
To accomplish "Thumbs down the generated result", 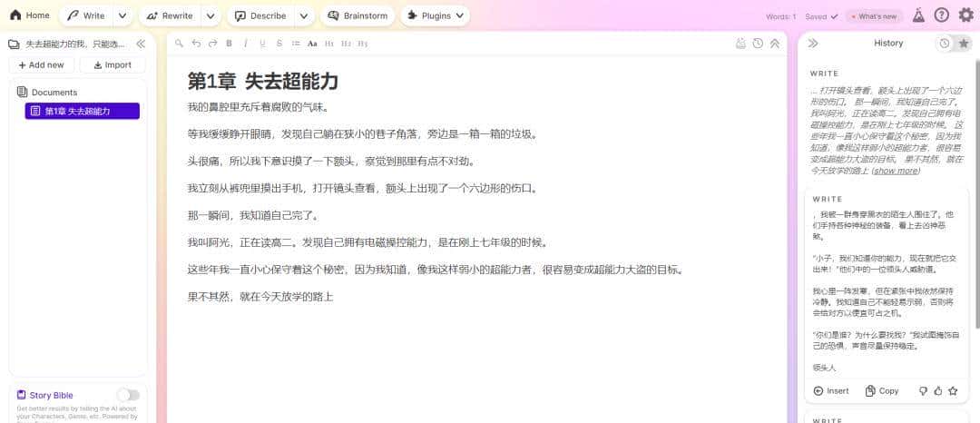I will [923, 390].
